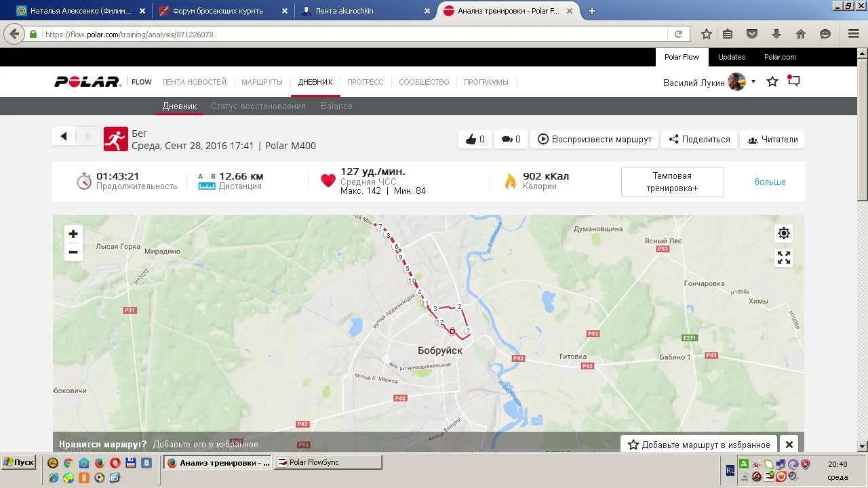The width and height of the screenshot is (868, 488).
Task: Open comments with speech bubble count
Action: 511,139
